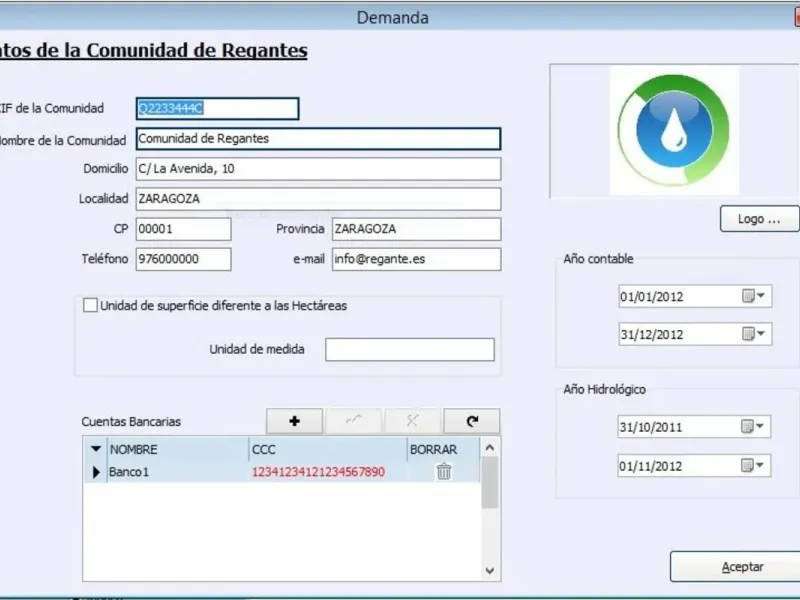Viewport: 800px width, 600px height.
Task: Click the disabled cancel X button in Cuentas Bancarias
Action: [x=413, y=421]
